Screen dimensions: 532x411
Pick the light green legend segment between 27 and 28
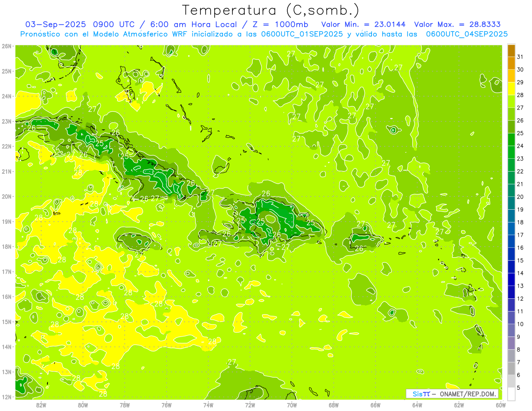(511, 102)
